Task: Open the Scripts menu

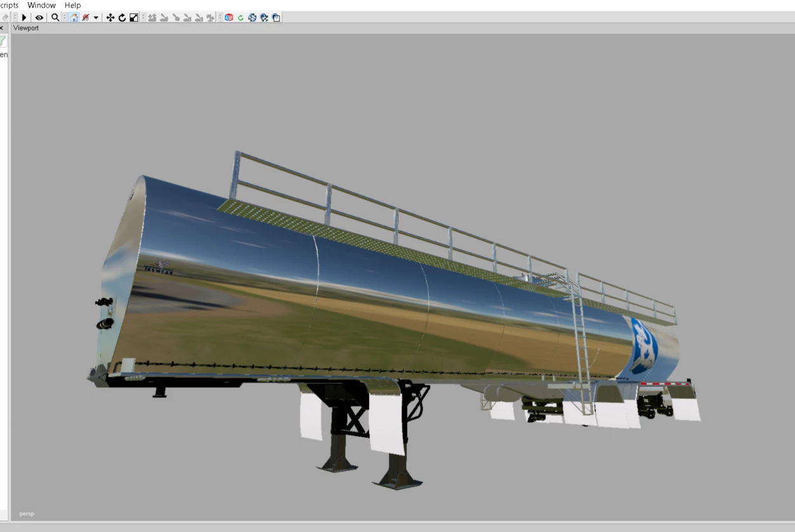Action: tap(8, 5)
